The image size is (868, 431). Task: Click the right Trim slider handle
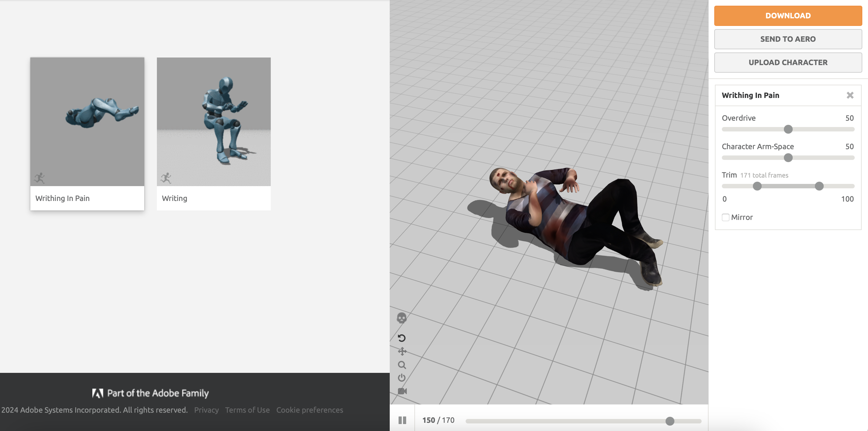click(x=819, y=186)
